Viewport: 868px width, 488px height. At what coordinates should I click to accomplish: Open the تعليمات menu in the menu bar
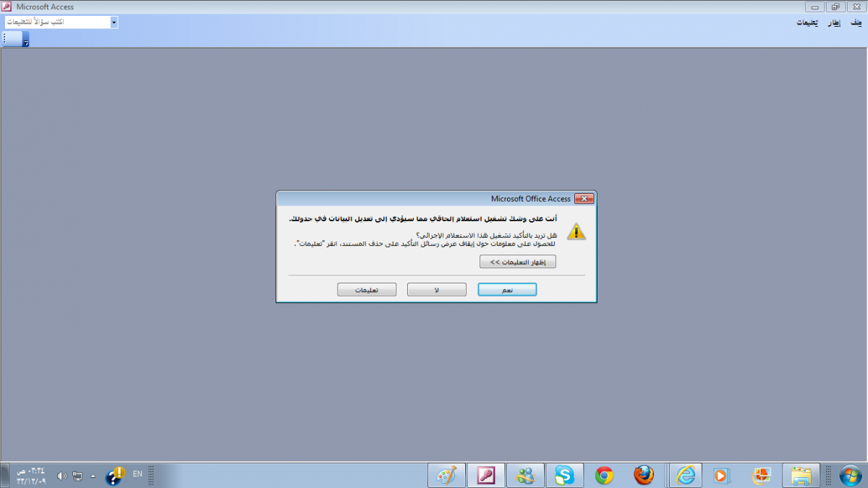[807, 22]
